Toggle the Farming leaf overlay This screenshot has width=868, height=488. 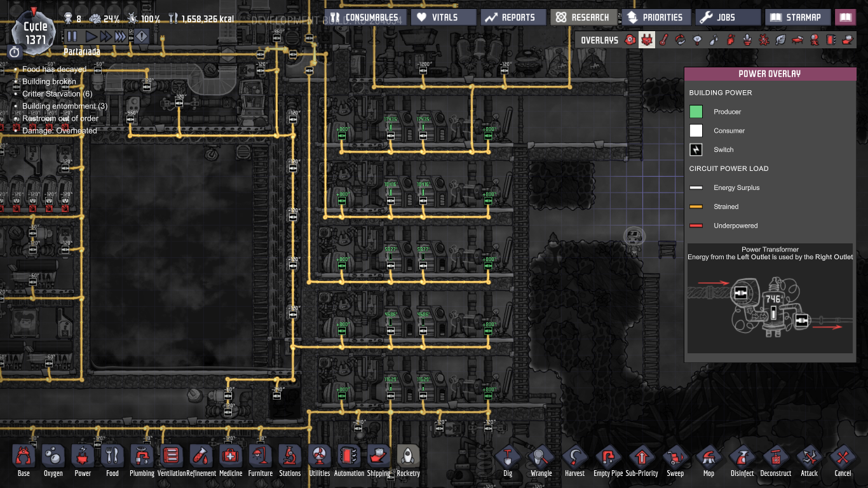780,40
